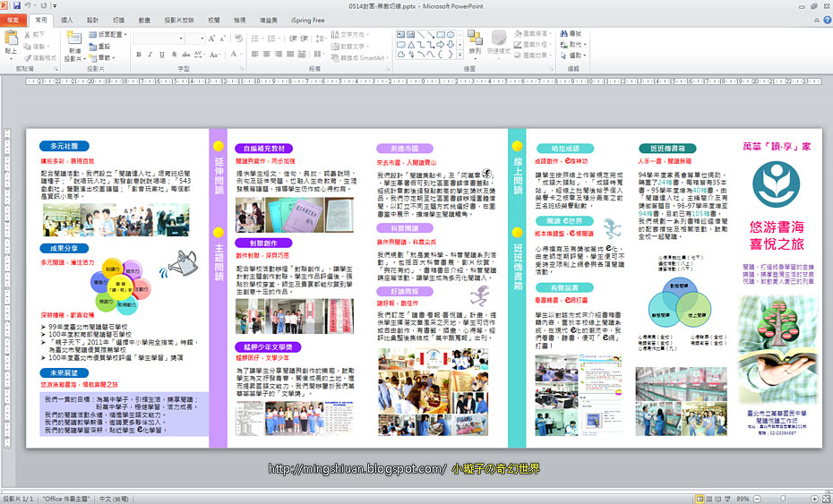833x504 pixels.
Task: Toggle Bold formatting
Action: (x=139, y=55)
